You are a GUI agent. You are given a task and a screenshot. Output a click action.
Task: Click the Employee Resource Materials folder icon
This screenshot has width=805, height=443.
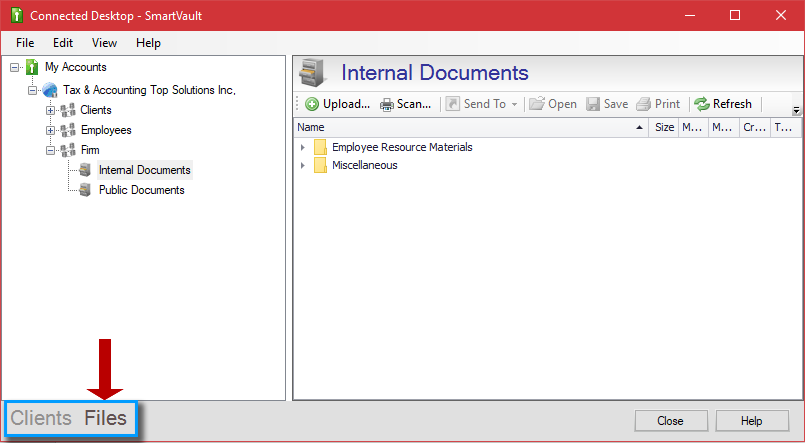pos(320,147)
